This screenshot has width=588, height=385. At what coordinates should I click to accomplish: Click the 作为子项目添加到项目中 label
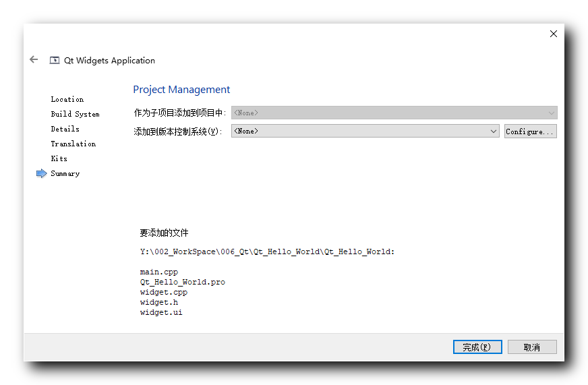click(x=179, y=113)
